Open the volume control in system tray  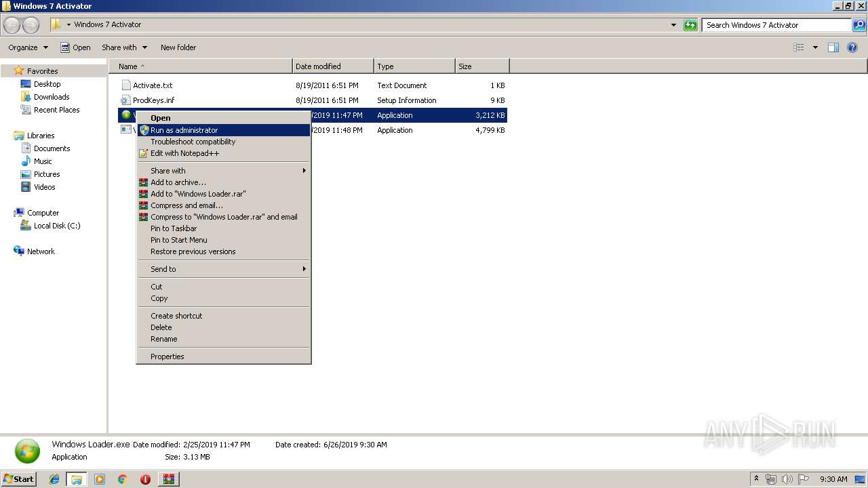tap(787, 479)
